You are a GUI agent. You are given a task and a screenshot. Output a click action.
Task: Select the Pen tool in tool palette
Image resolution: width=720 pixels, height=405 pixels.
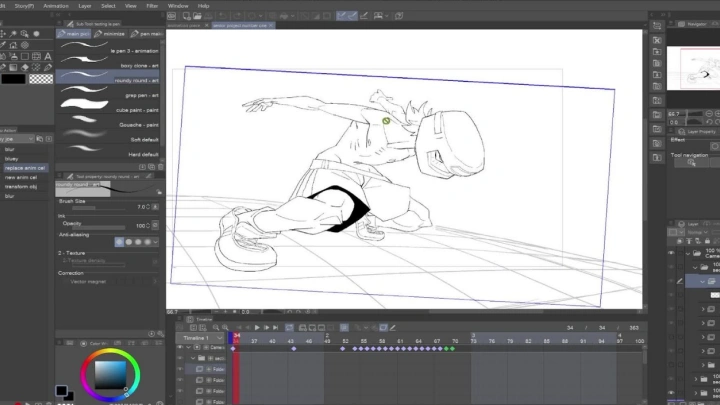coord(48,68)
